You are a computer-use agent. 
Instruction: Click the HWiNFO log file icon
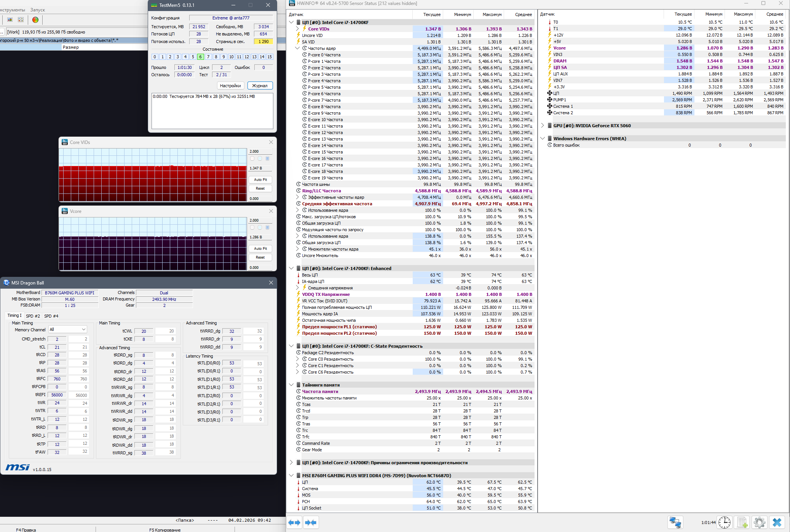tap(742, 522)
